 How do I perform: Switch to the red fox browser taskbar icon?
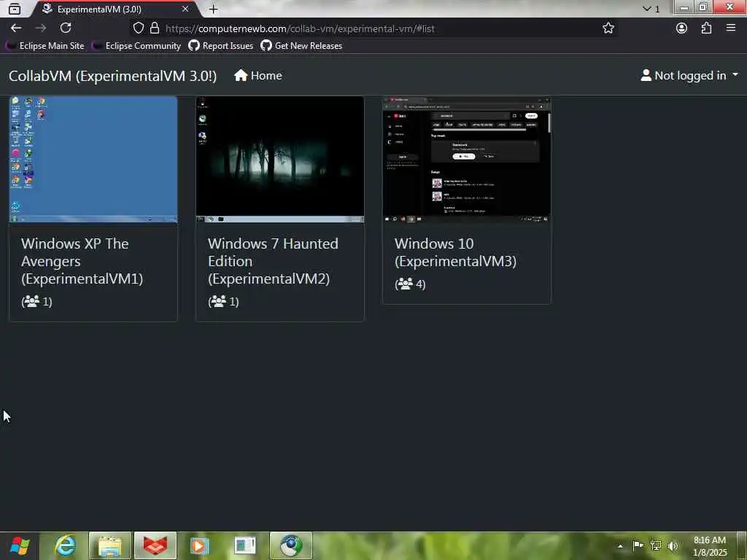point(155,545)
